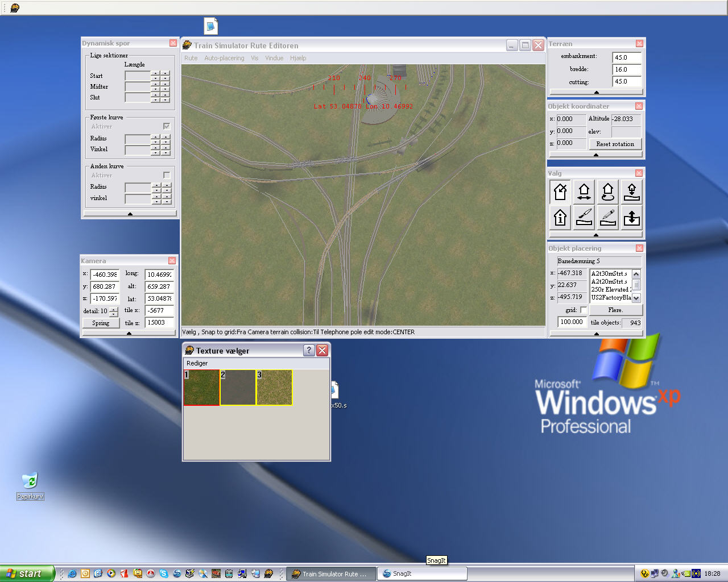Screen dimensions: 728x582
Task: Click the document icon above the editor window
Action: [211, 26]
